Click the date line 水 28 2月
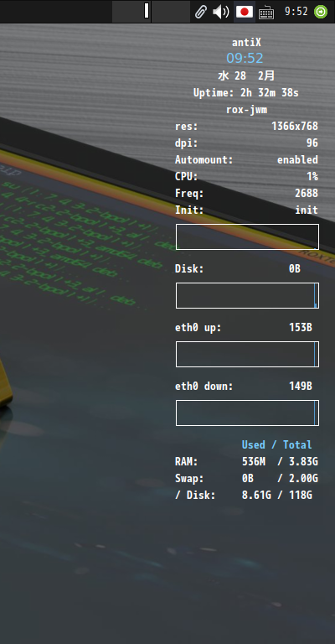The height and width of the screenshot is (644, 335). [246, 76]
